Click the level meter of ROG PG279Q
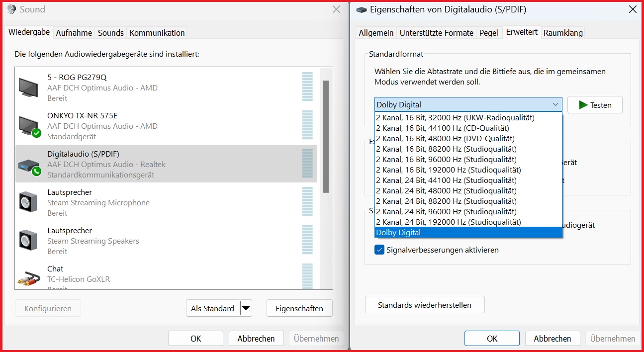 308,88
